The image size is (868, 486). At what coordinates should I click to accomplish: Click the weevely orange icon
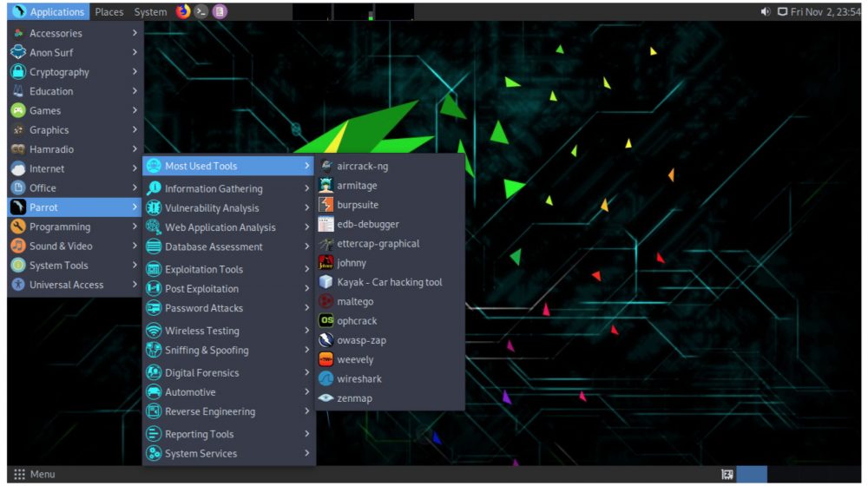tap(325, 360)
